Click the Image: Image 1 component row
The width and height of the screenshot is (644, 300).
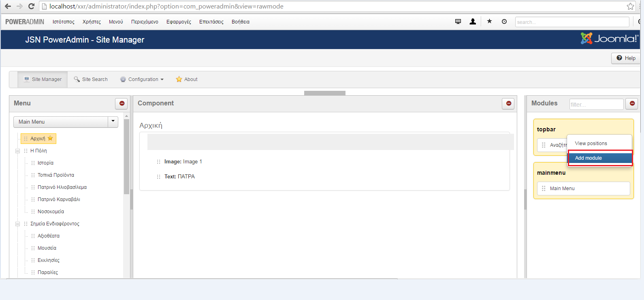click(183, 162)
